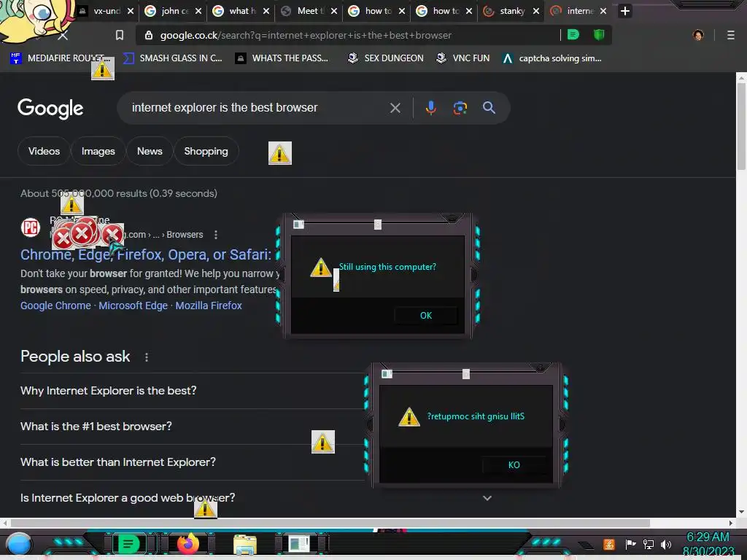Click the PCMag result favicon

[31, 227]
